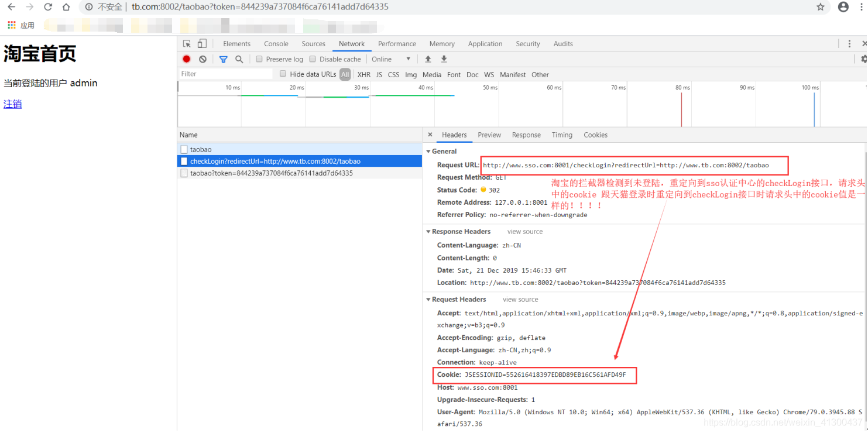Image resolution: width=868 pixels, height=433 pixels.
Task: Open the Timing tab of request
Action: pyautogui.click(x=562, y=135)
